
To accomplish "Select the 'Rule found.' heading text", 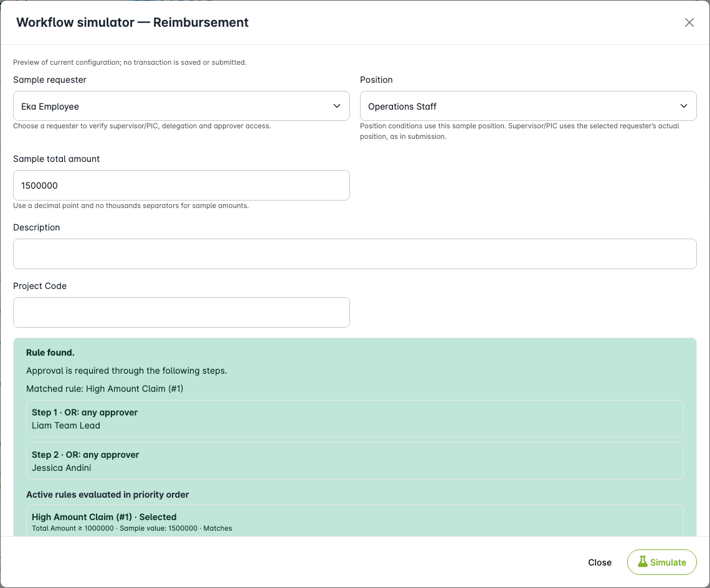I will pyautogui.click(x=50, y=353).
